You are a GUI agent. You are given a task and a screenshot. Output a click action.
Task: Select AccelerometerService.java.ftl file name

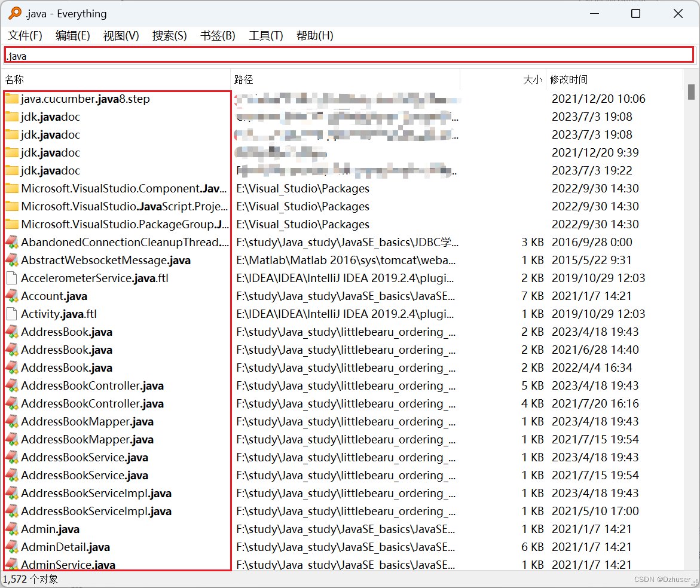click(94, 278)
